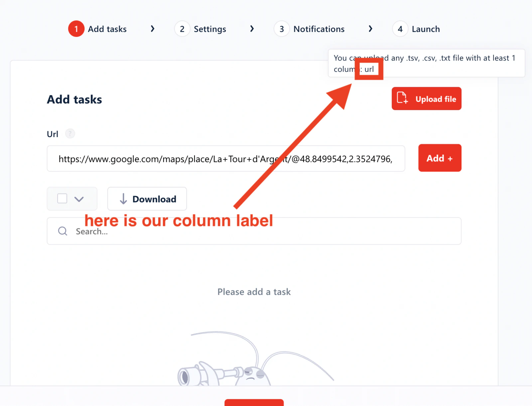Click the chevron after Add tasks step
Viewport: 532px width, 406px height.
coord(153,29)
